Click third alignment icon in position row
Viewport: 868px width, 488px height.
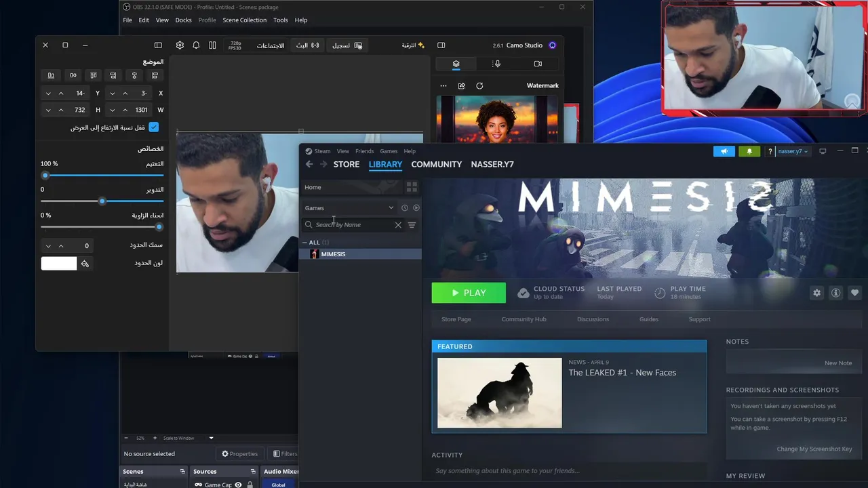[x=94, y=75]
